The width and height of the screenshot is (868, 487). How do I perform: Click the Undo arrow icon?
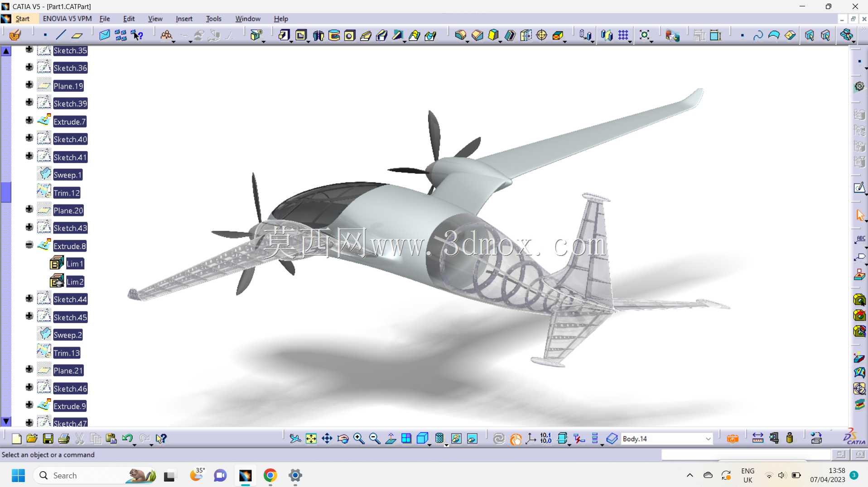pyautogui.click(x=127, y=438)
